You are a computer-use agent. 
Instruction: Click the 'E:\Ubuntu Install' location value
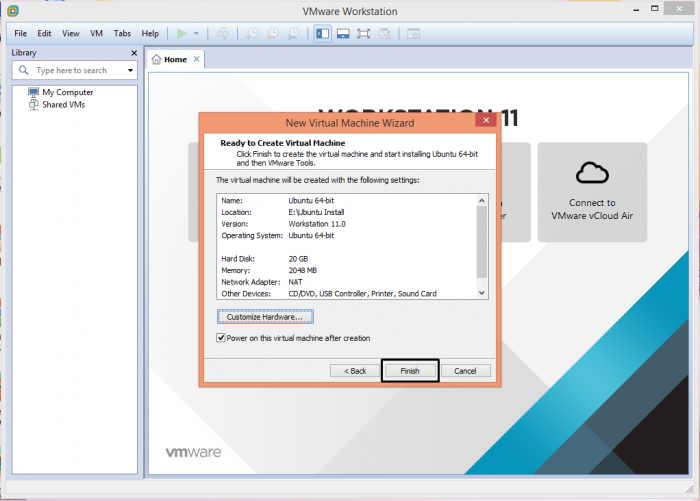(x=316, y=212)
